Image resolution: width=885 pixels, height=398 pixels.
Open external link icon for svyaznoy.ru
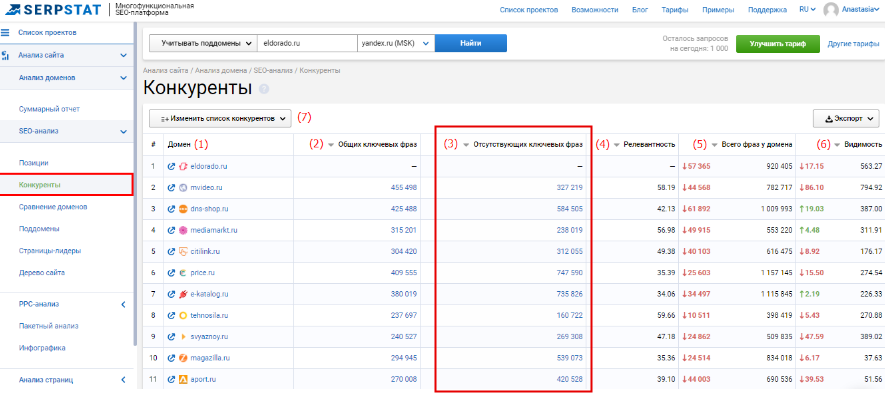pyautogui.click(x=172, y=336)
